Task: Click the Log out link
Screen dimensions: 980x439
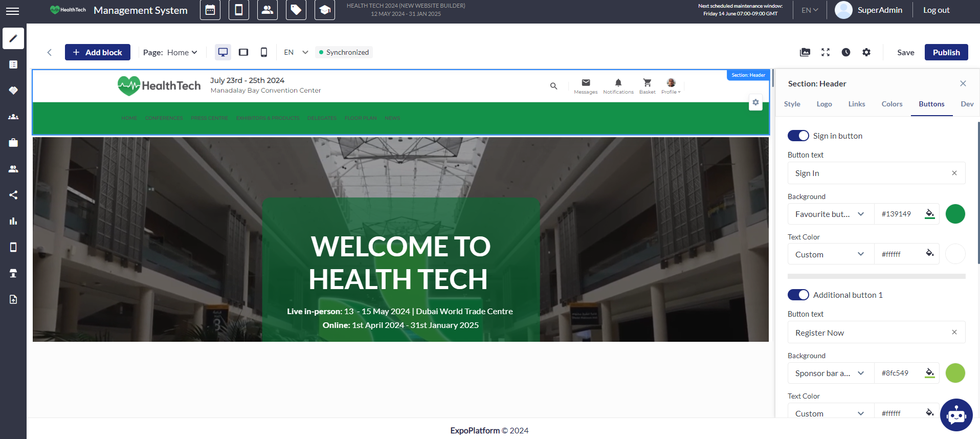Action: click(x=936, y=10)
